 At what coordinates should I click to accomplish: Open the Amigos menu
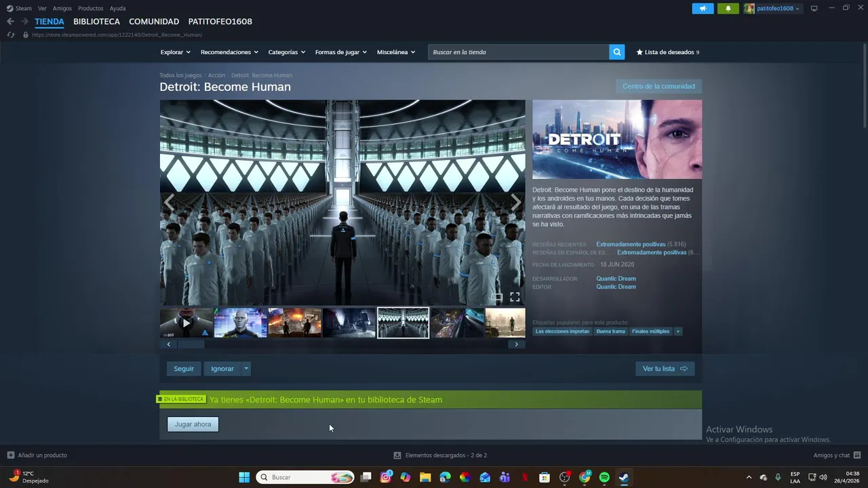[x=62, y=9]
